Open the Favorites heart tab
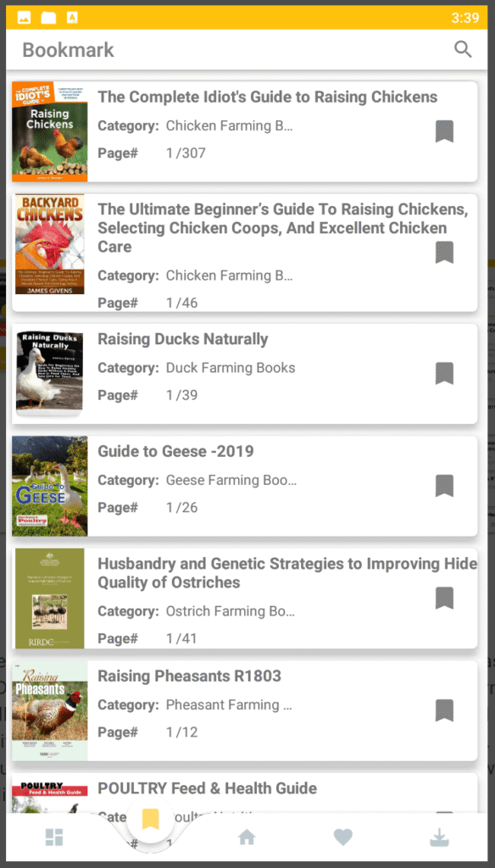Screen dimensions: 495x868 click(342, 837)
